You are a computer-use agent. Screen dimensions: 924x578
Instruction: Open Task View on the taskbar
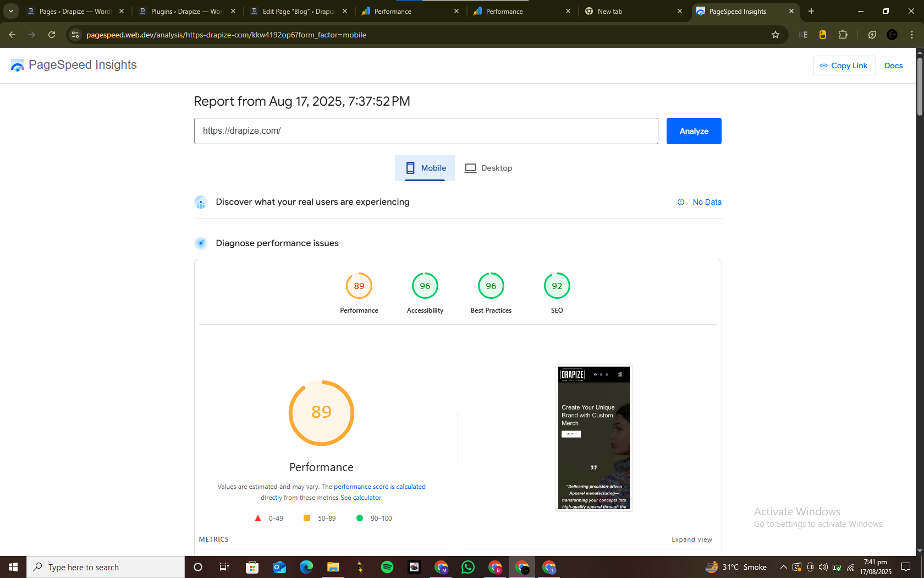coord(224,567)
